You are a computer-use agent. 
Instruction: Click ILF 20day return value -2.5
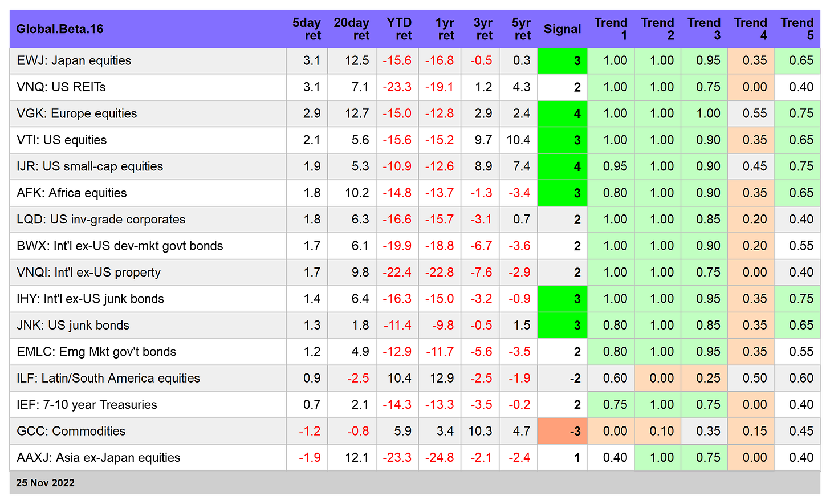(x=358, y=378)
